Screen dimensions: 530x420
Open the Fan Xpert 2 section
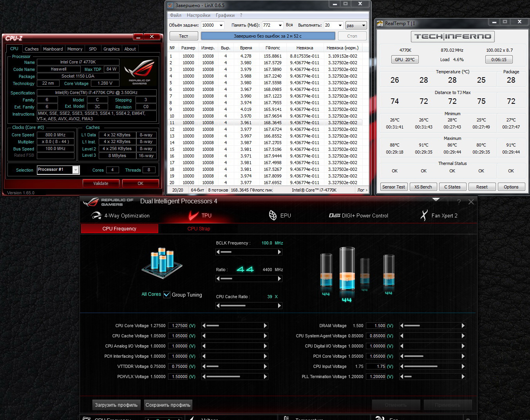[439, 215]
